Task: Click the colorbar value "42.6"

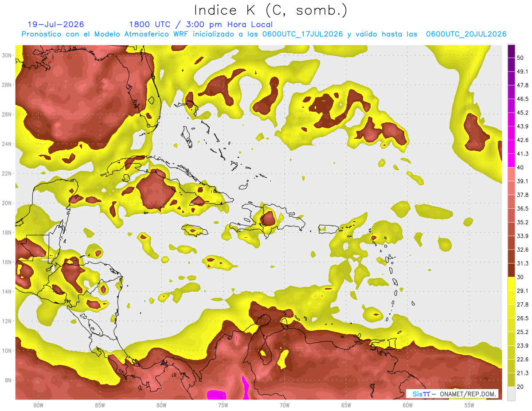Action: pos(522,140)
